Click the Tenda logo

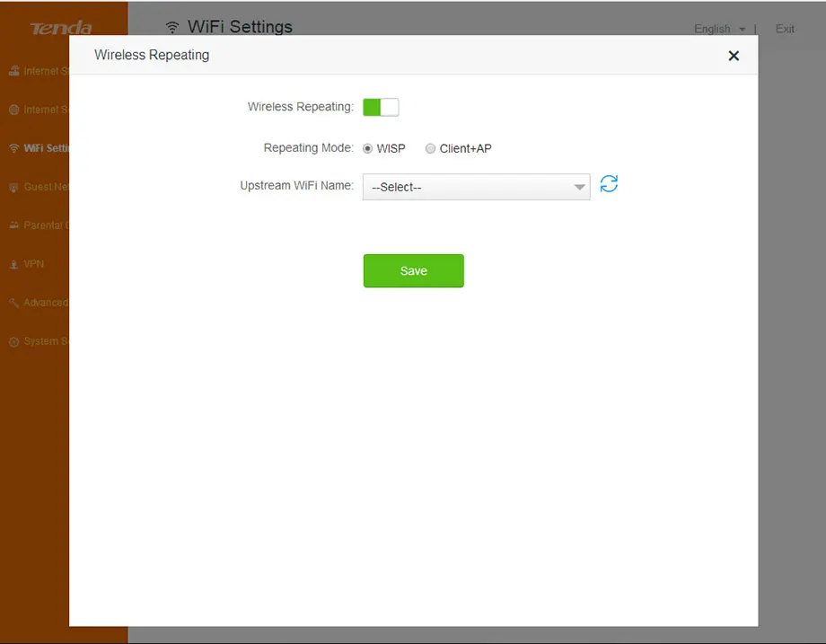pos(61,28)
